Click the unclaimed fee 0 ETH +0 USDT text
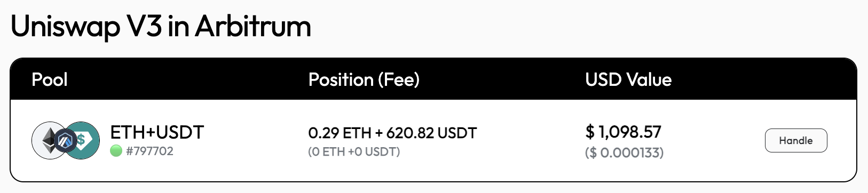The image size is (868, 193). [x=354, y=152]
